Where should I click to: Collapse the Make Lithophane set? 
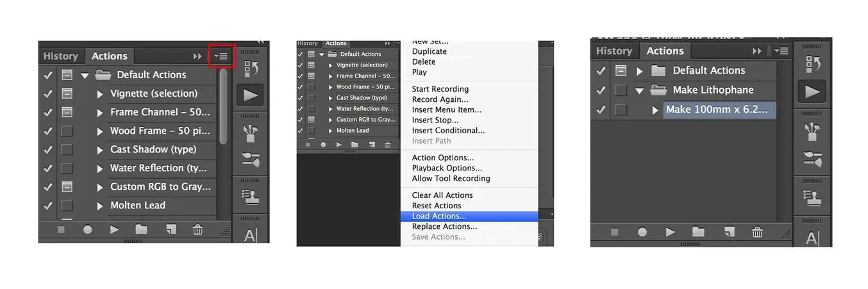tap(639, 90)
